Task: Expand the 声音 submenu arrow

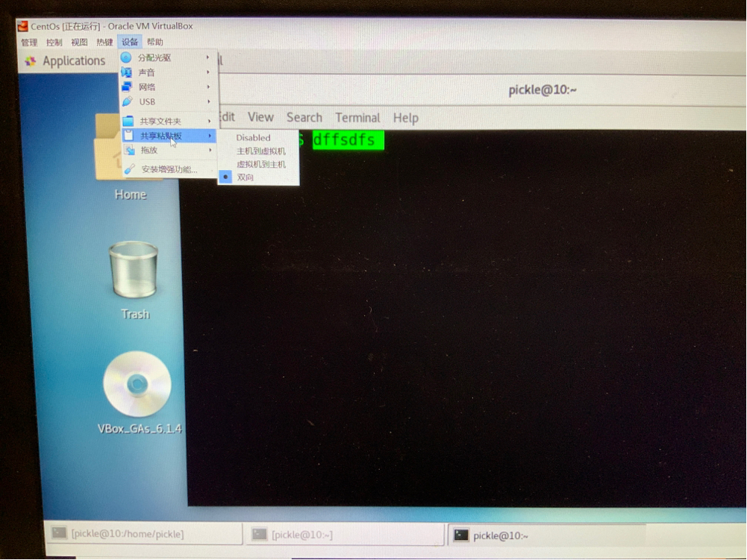Action: tap(208, 72)
